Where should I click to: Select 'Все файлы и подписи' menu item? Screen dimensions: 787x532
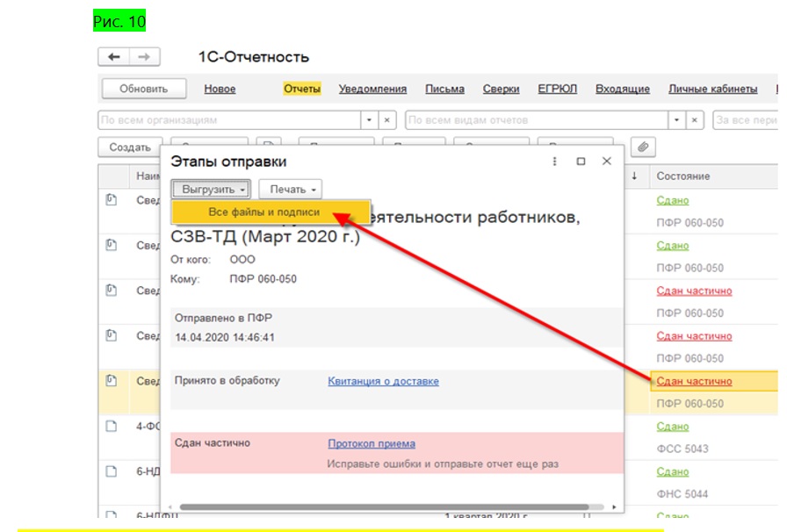tap(264, 212)
